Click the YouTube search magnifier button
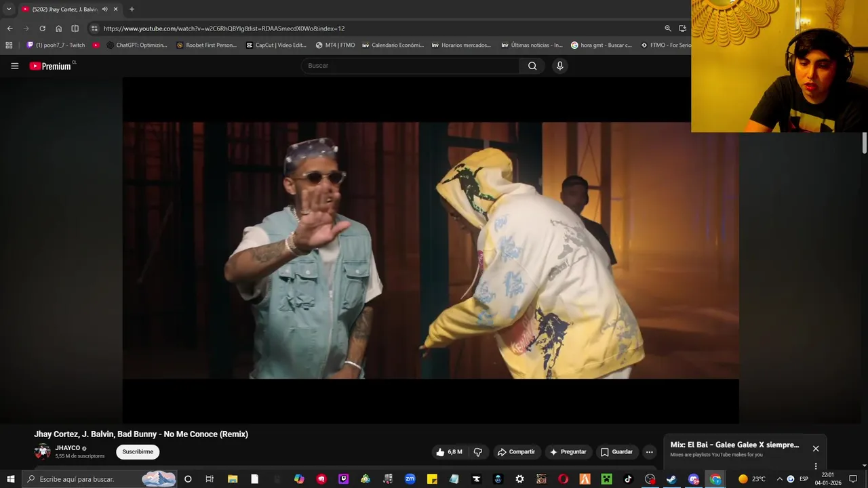The image size is (868, 488). point(532,66)
